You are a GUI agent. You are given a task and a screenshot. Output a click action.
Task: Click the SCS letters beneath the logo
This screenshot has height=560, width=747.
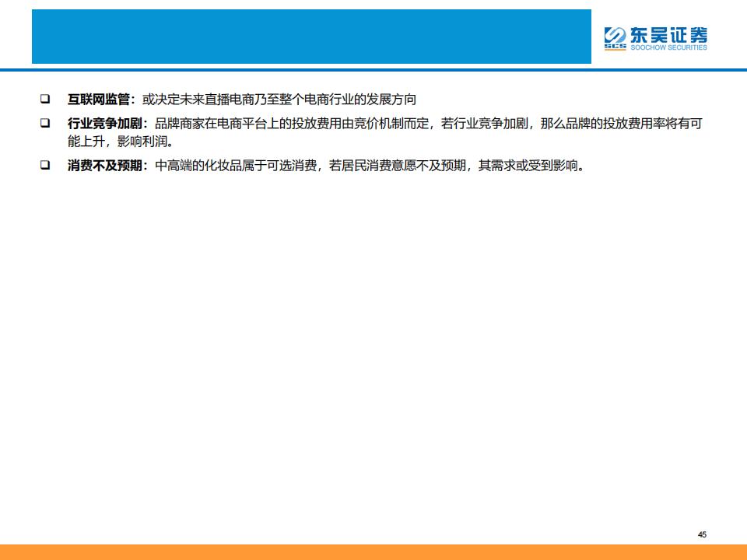(x=615, y=47)
